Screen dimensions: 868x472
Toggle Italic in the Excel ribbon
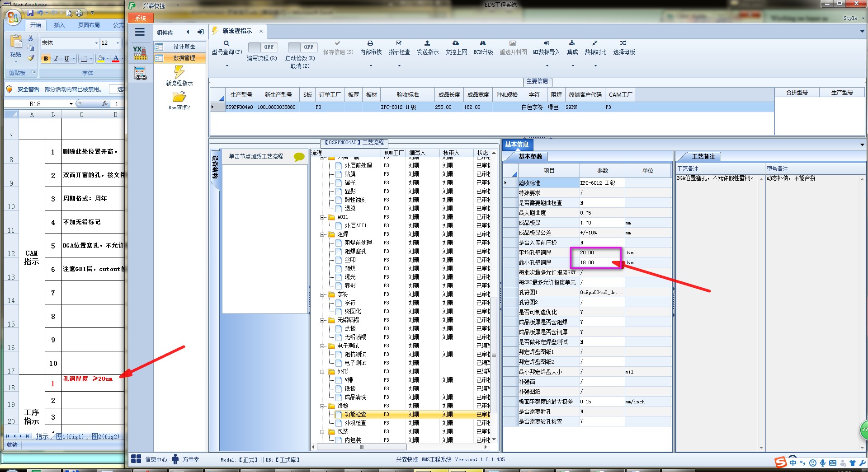(x=56, y=59)
